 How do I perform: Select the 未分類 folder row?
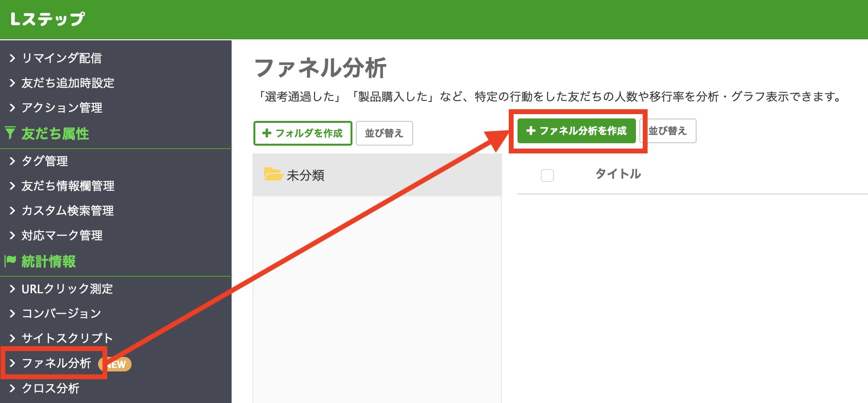point(377,175)
